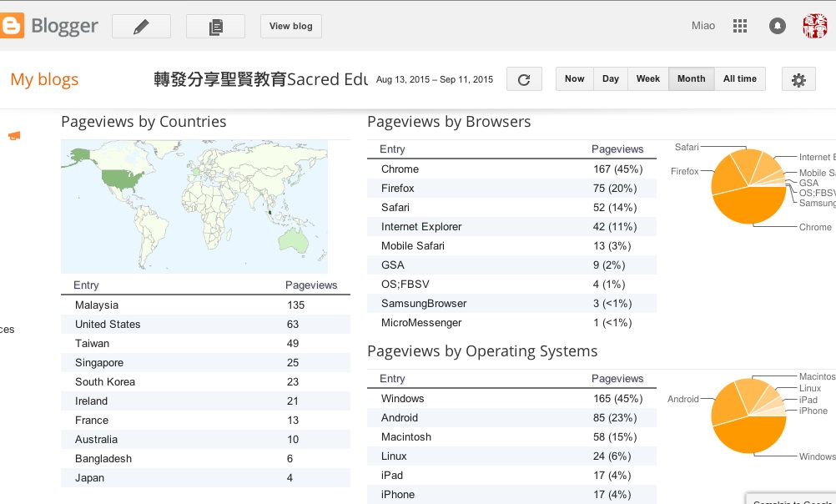
Task: Open the notifications bell icon
Action: point(778,26)
